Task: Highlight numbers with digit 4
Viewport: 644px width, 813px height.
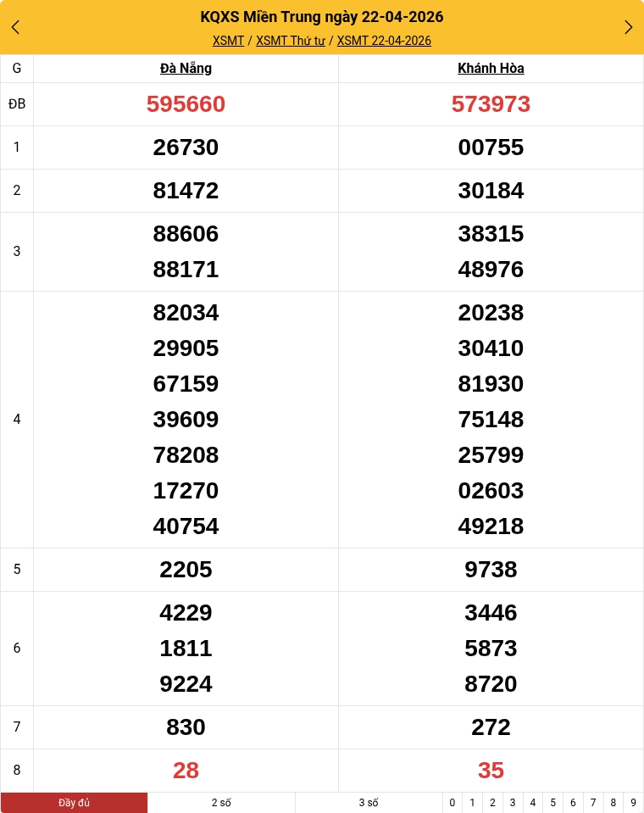Action: coord(533,803)
